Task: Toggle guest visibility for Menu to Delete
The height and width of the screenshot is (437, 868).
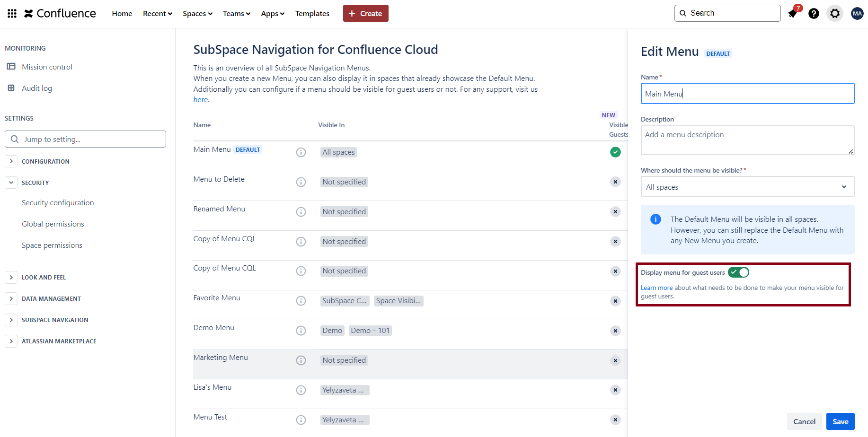Action: 615,182
